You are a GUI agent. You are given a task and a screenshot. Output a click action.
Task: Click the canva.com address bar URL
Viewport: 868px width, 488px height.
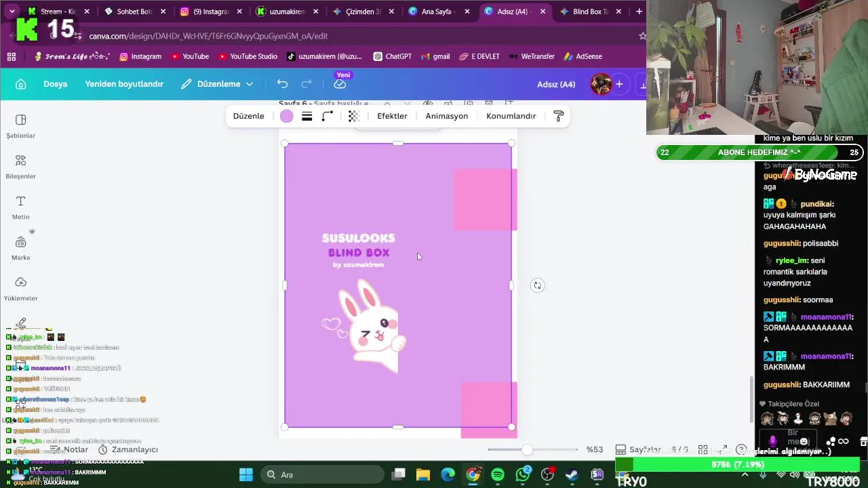click(208, 36)
